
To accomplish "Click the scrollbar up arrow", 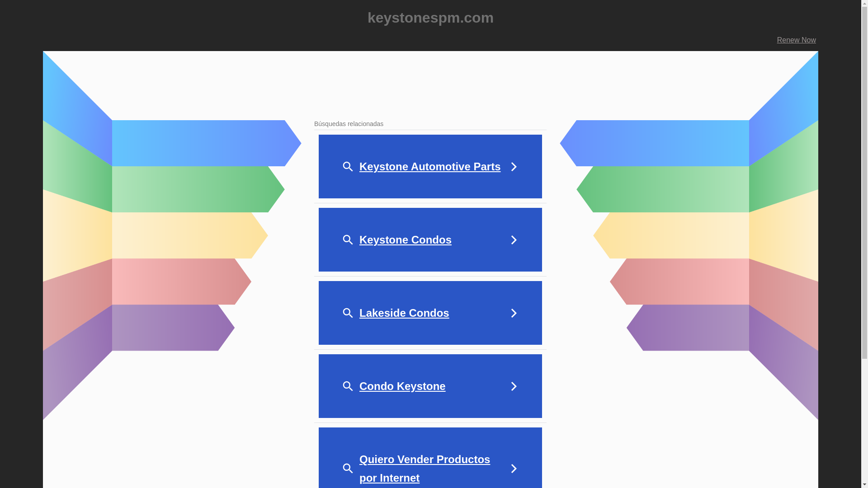I will click(x=864, y=4).
